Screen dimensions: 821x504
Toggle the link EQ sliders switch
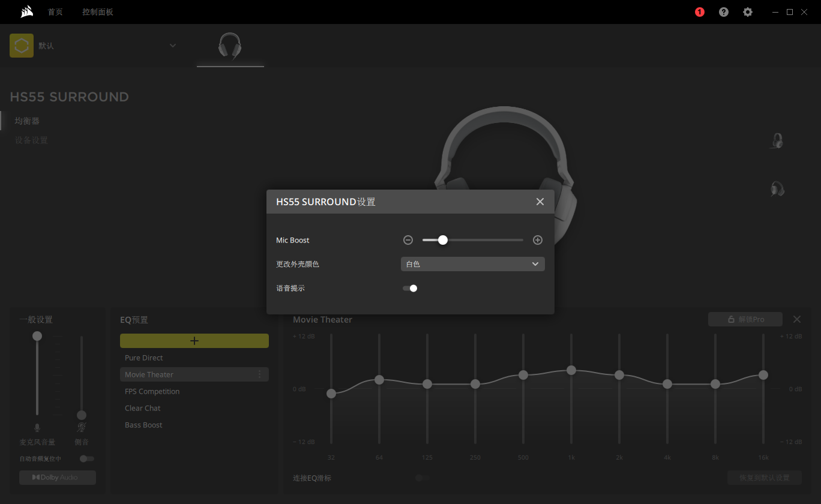(423, 478)
